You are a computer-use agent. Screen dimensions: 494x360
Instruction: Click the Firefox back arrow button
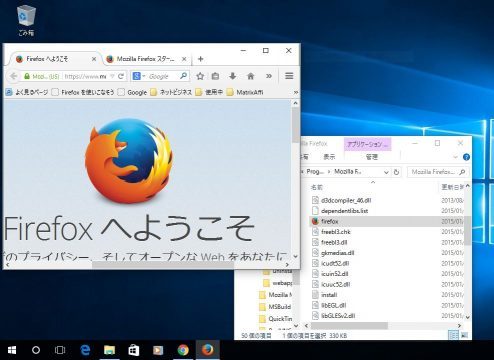click(13, 76)
